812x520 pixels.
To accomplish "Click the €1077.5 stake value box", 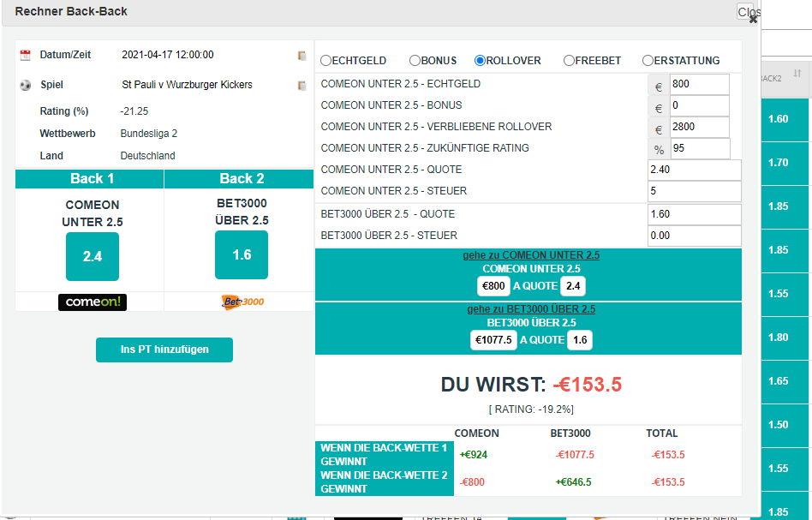I will point(493,340).
